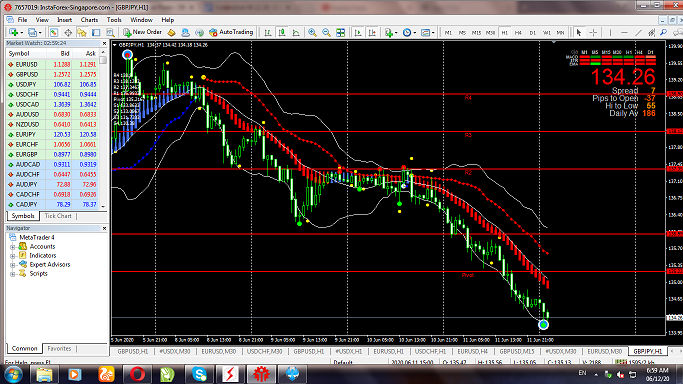
Task: Open the Strategy Tester icon
Action: click(110, 32)
